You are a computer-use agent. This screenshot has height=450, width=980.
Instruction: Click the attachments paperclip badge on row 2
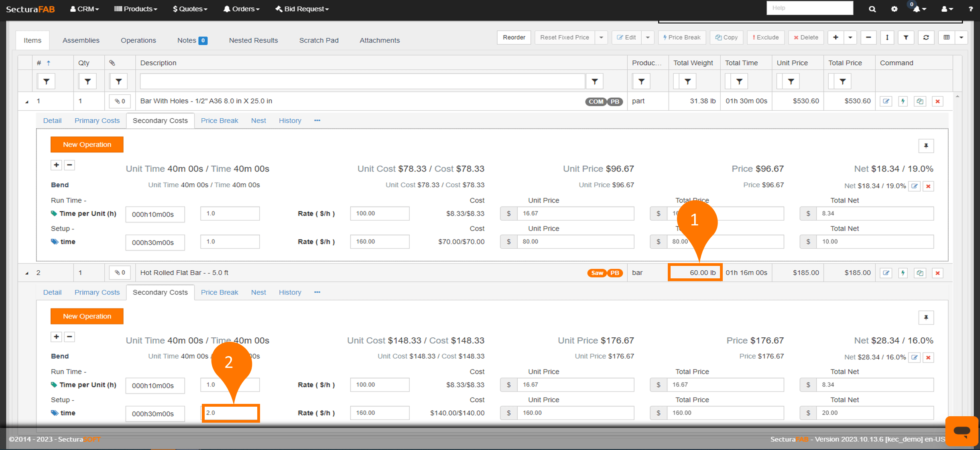[119, 272]
